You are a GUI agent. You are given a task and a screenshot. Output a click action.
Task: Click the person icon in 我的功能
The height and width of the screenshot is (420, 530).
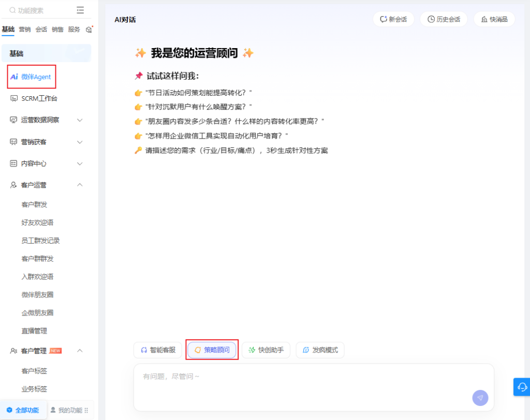53,410
